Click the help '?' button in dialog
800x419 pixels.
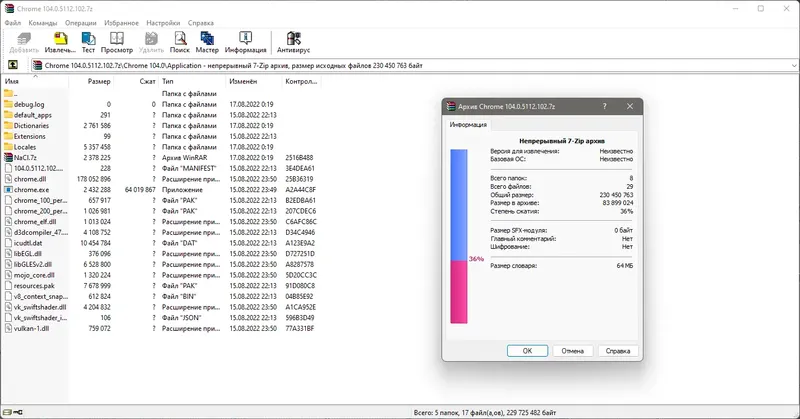pos(605,106)
